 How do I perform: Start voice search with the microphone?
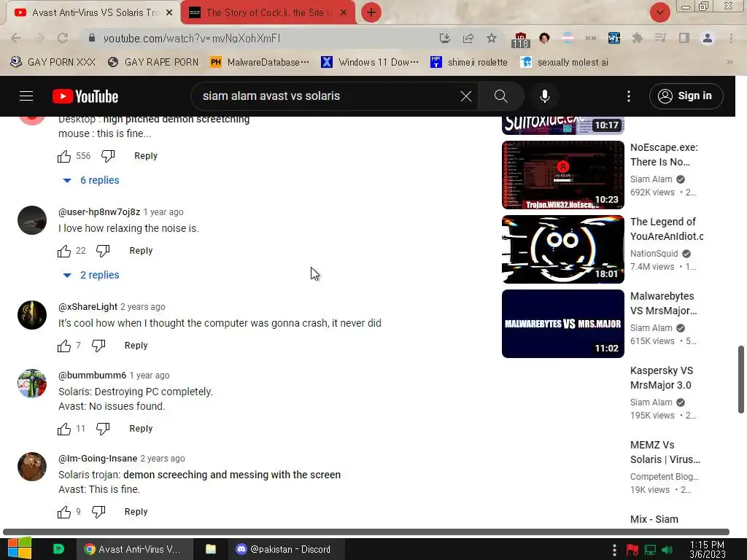click(x=544, y=96)
